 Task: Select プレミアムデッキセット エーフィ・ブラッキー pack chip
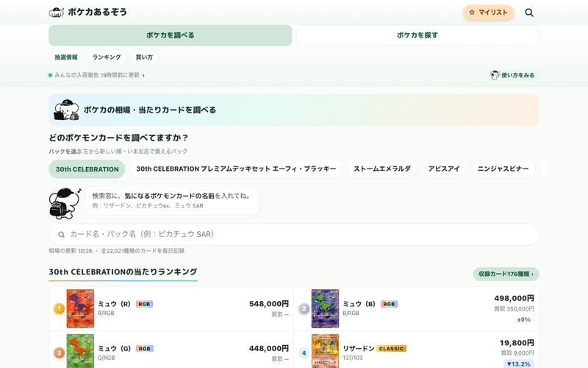[x=236, y=169]
